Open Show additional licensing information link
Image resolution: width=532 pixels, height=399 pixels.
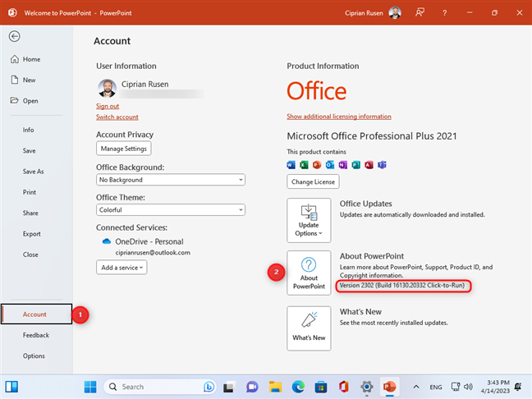[339, 117]
